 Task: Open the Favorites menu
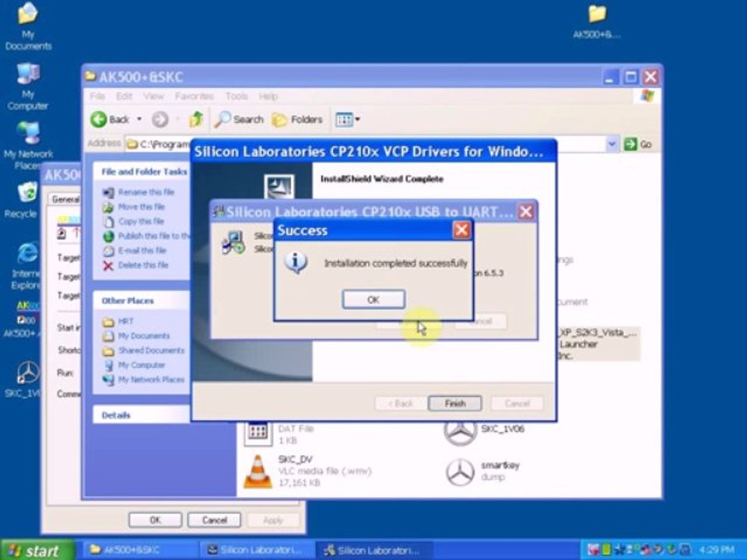pos(194,96)
